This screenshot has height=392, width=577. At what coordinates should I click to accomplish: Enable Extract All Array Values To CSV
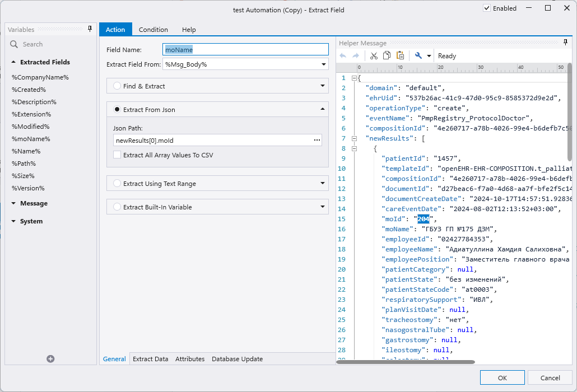coord(117,155)
